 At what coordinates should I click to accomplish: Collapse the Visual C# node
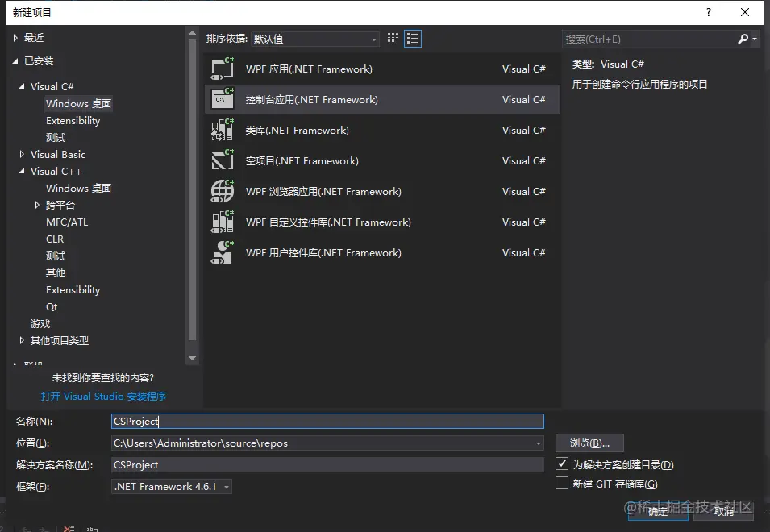coord(22,86)
